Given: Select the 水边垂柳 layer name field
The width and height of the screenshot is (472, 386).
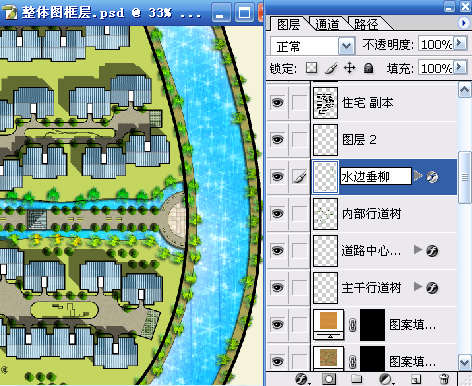Looking at the screenshot, I should pyautogui.click(x=376, y=176).
